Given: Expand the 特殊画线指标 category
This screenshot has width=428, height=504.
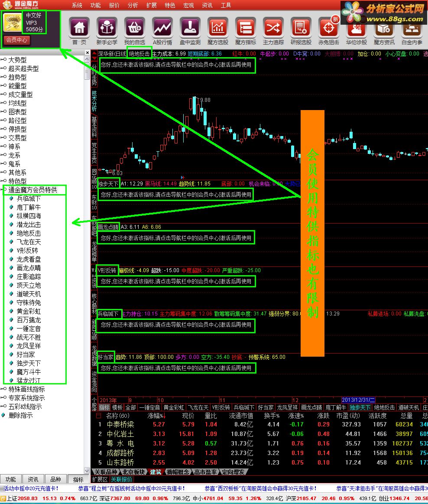Looking at the screenshot, I should pyautogui.click(x=26, y=389).
